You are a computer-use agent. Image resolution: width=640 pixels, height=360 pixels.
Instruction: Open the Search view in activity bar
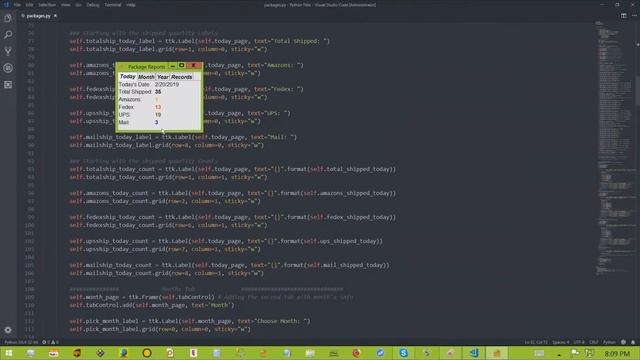coord(8,35)
